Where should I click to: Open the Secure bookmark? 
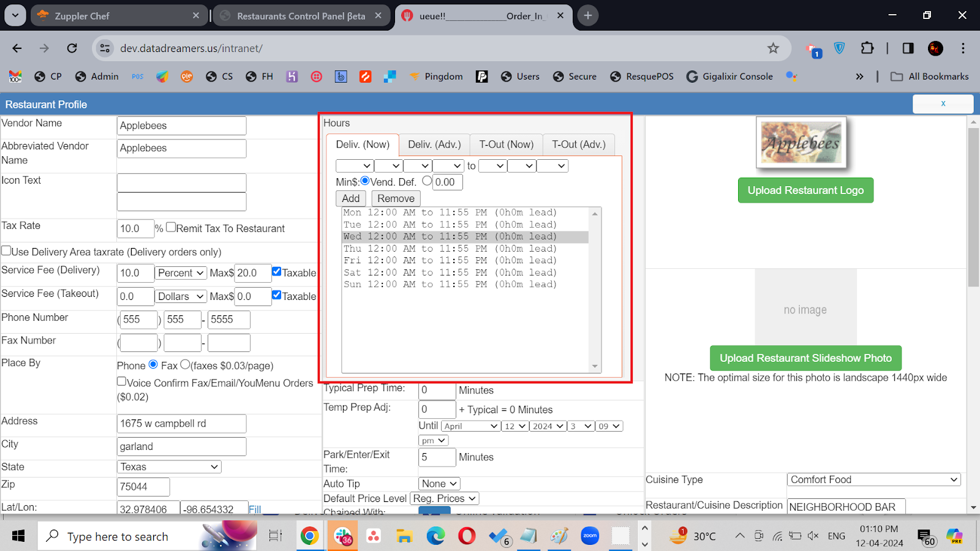coord(575,77)
